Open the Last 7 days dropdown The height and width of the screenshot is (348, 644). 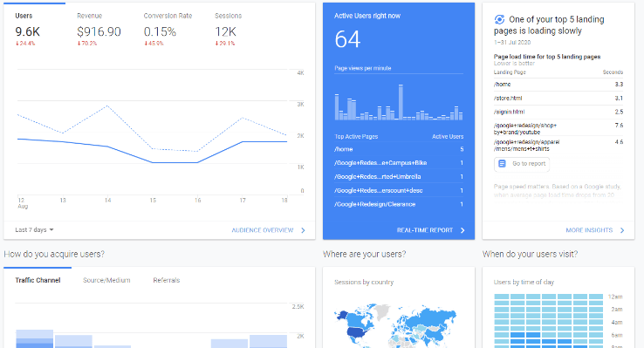tap(35, 229)
